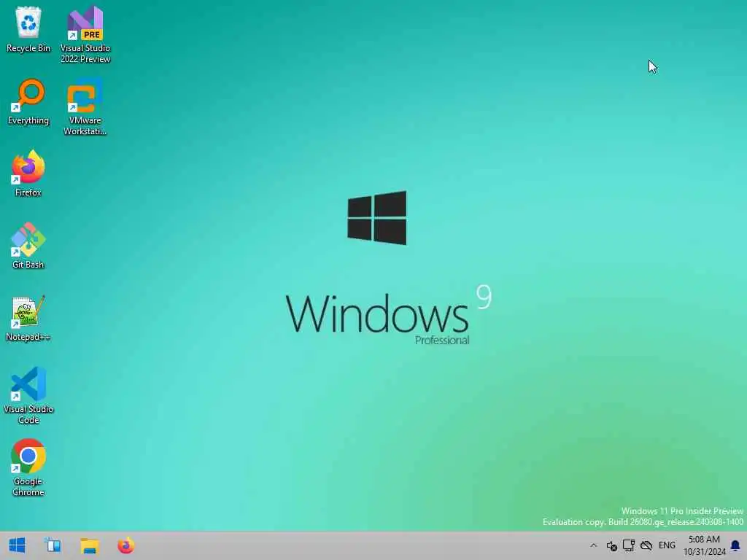Launch Firefox from the taskbar
The height and width of the screenshot is (560, 747).
(x=125, y=545)
